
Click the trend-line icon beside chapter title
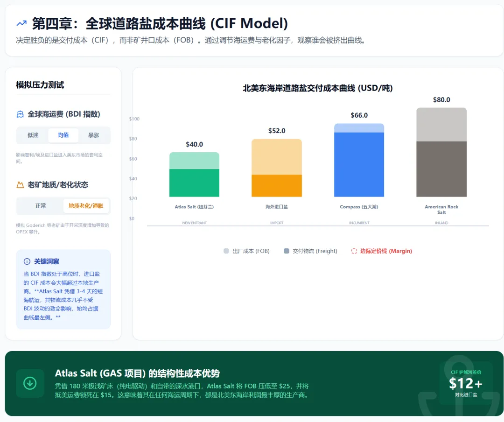[21, 23]
